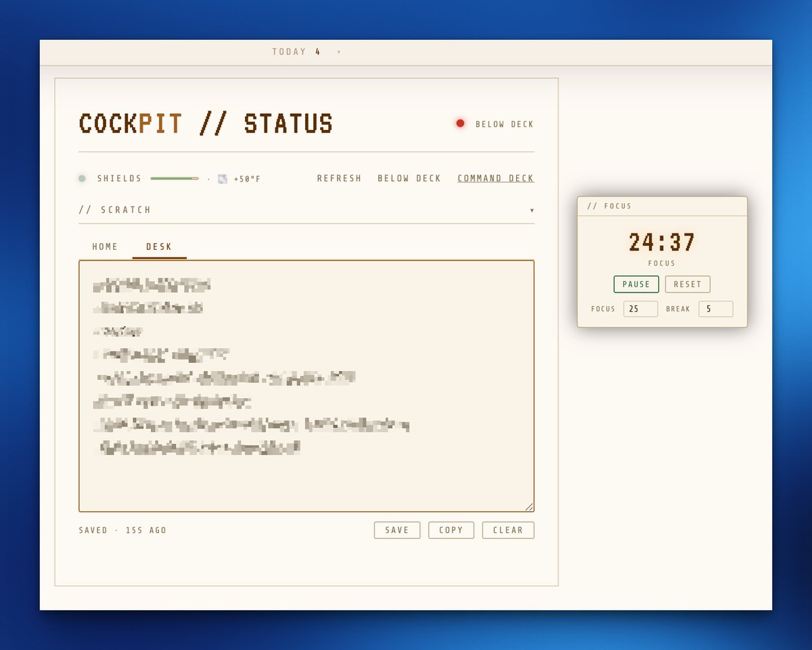Click the pixelated 24:37 timer display
The image size is (812, 650).
662,243
